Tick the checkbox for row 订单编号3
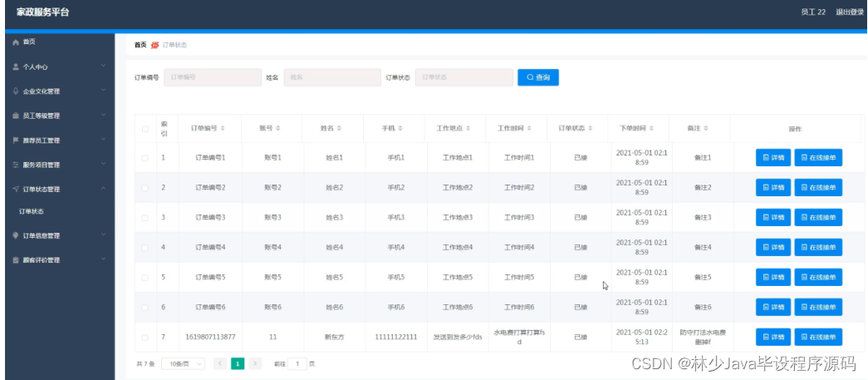 tap(145, 218)
